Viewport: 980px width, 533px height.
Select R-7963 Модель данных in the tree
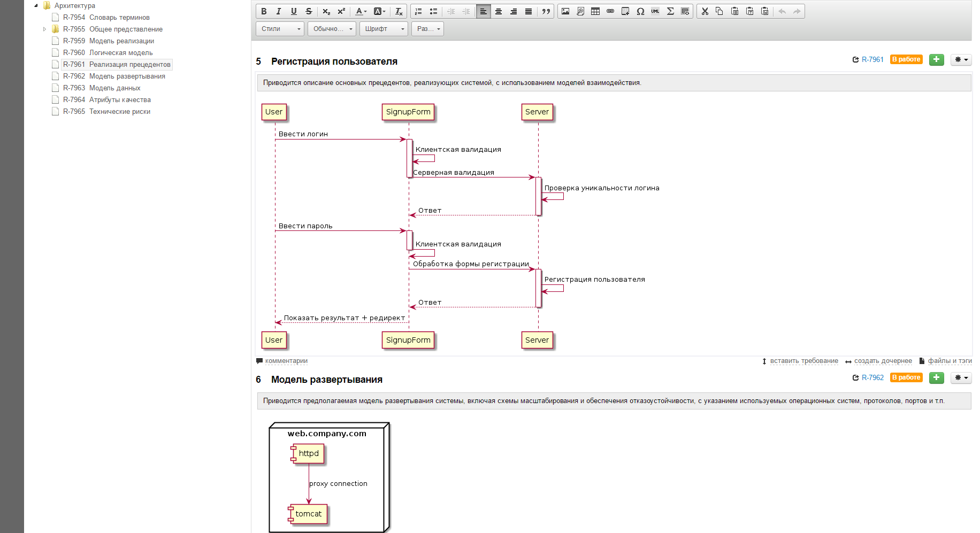pyautogui.click(x=102, y=88)
